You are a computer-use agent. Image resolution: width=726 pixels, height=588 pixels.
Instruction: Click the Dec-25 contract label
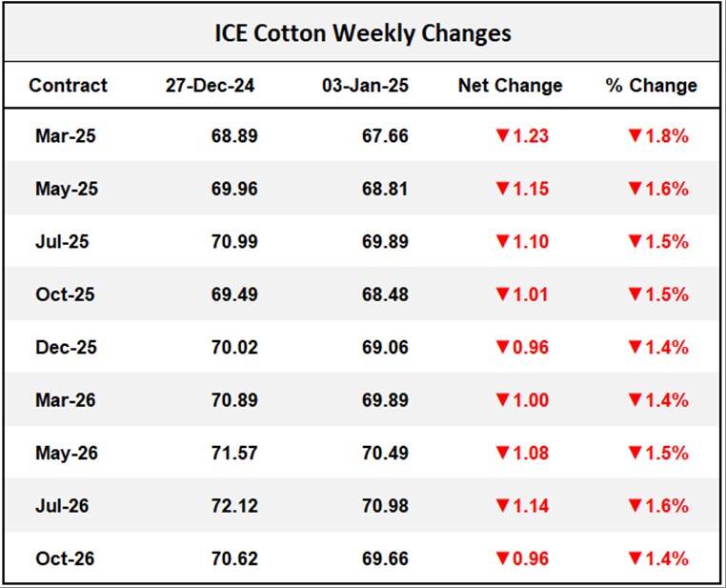pyautogui.click(x=66, y=348)
